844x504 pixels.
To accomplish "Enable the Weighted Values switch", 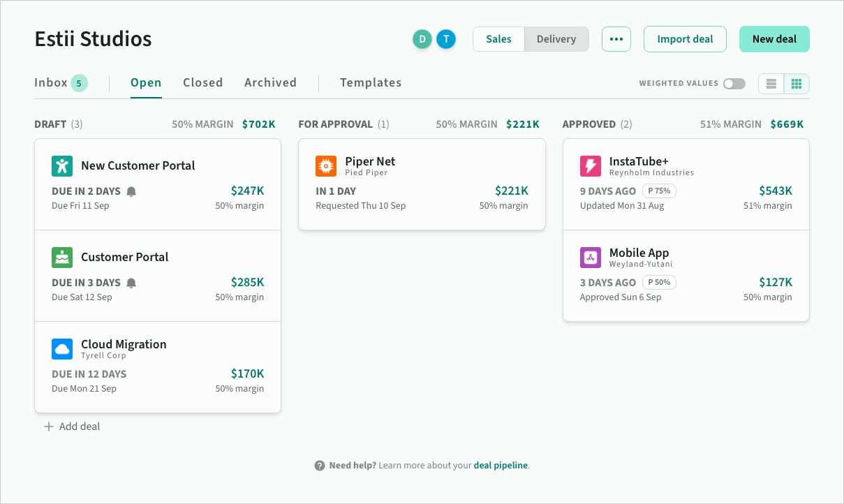I will 734,84.
